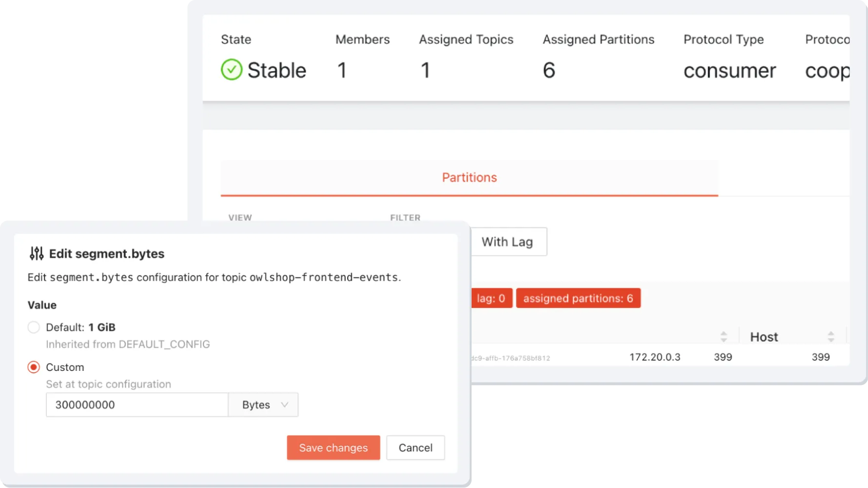Click the broker row with IP 172.20.0.3
This screenshot has width=868, height=488.
[x=655, y=357]
